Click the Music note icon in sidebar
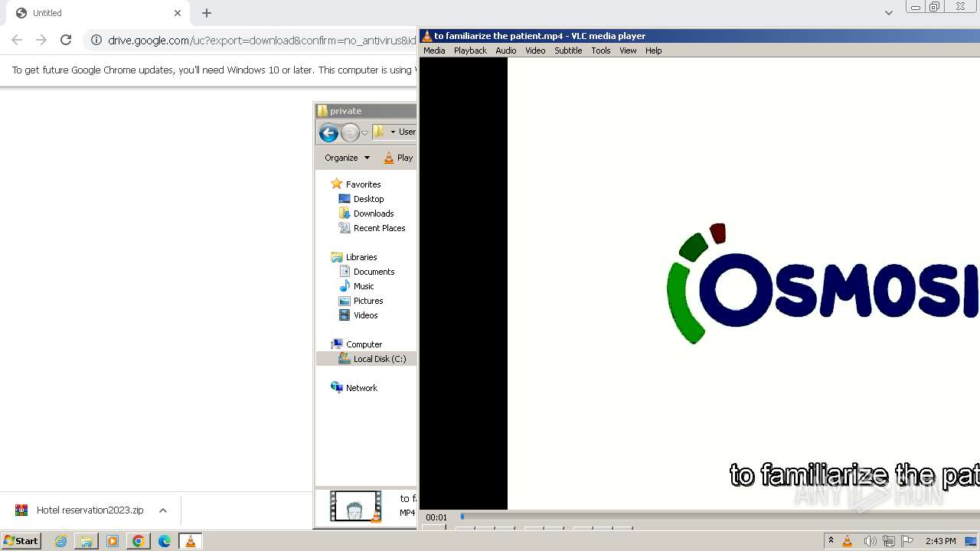Screen dimensions: 980x551 point(345,286)
